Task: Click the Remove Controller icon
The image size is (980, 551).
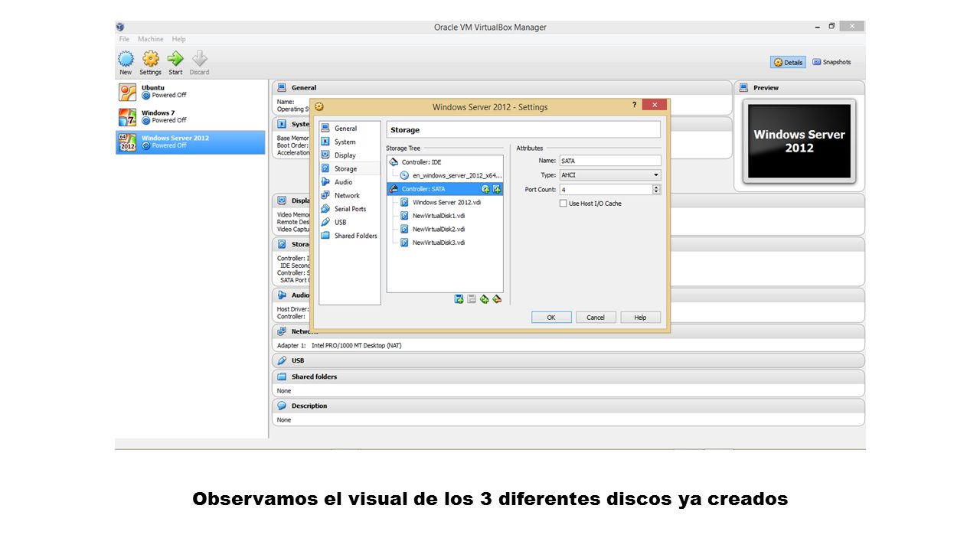Action: (496, 298)
